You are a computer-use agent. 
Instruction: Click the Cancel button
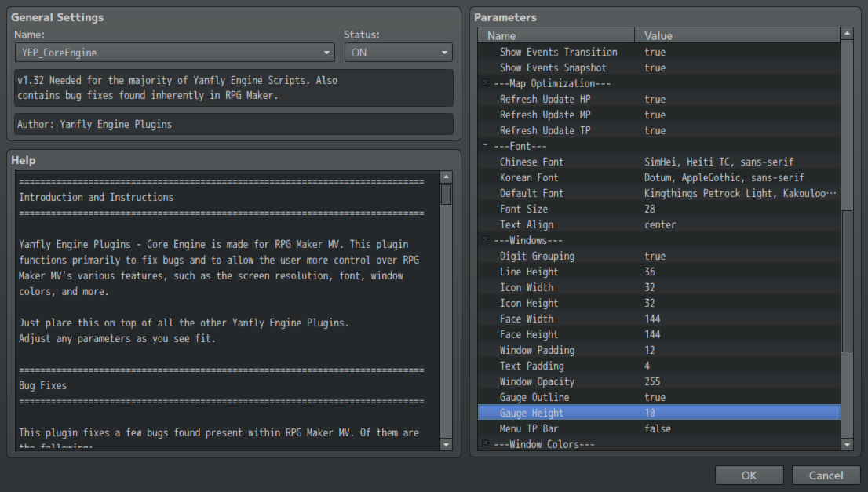[x=826, y=476]
